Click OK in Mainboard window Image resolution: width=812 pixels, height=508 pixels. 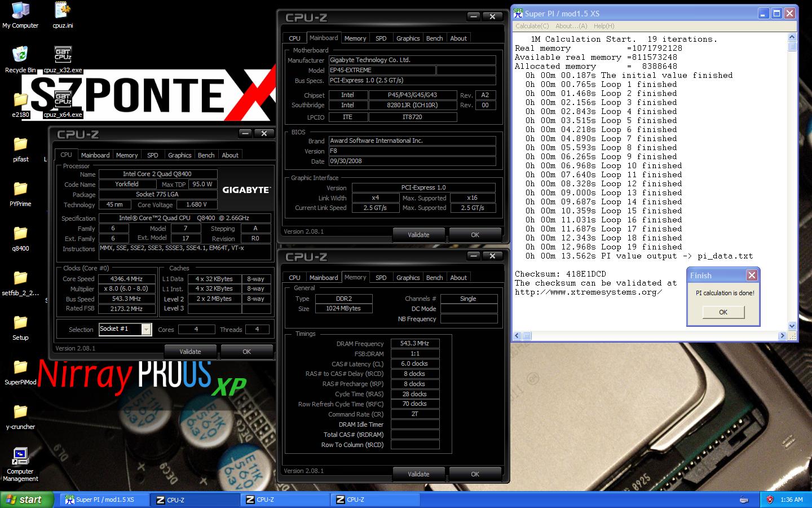475,235
